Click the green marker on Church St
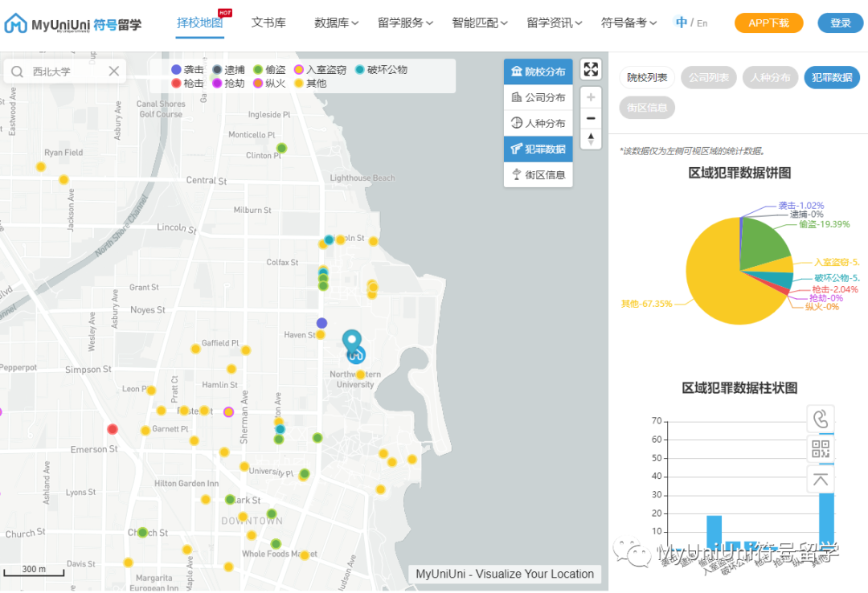This screenshot has height=593, width=868. (143, 532)
